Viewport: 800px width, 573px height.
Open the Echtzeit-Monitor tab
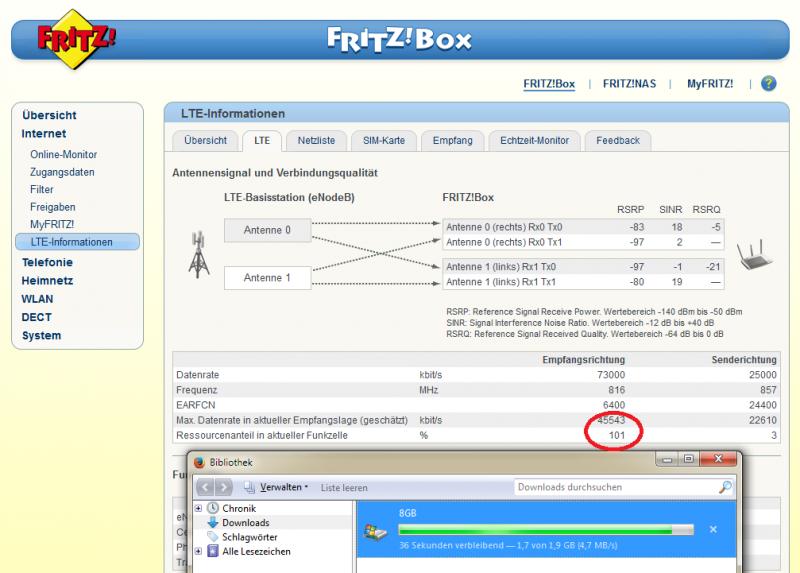point(534,140)
